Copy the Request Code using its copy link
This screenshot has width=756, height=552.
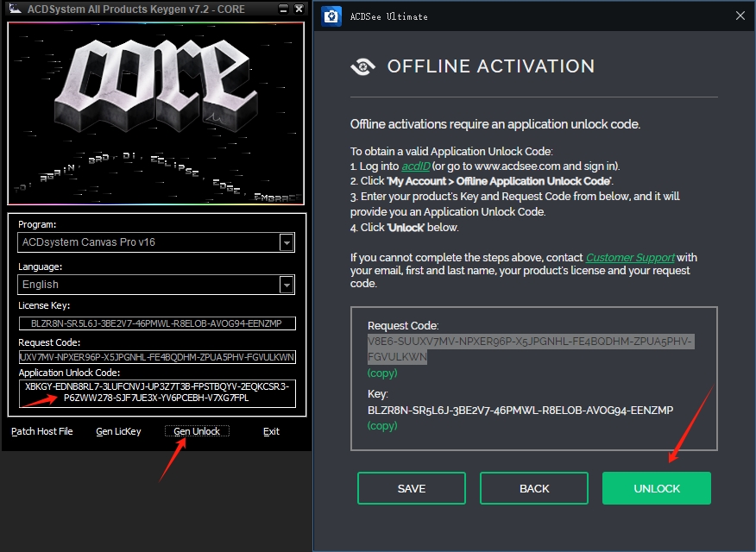tap(381, 373)
